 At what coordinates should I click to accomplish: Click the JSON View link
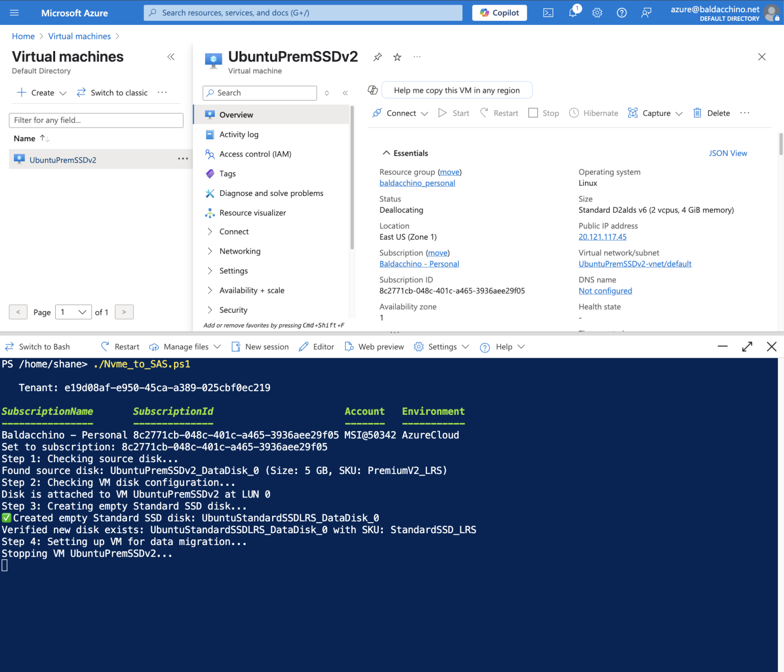click(x=727, y=153)
